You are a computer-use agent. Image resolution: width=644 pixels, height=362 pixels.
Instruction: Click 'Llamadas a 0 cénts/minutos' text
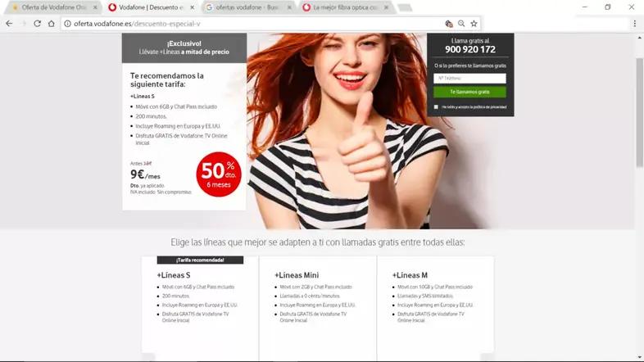tap(310, 296)
